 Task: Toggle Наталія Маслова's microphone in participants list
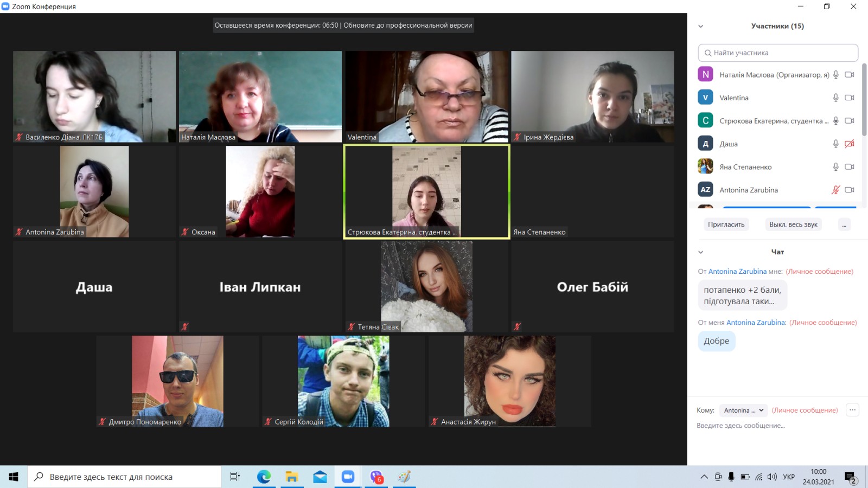(835, 75)
